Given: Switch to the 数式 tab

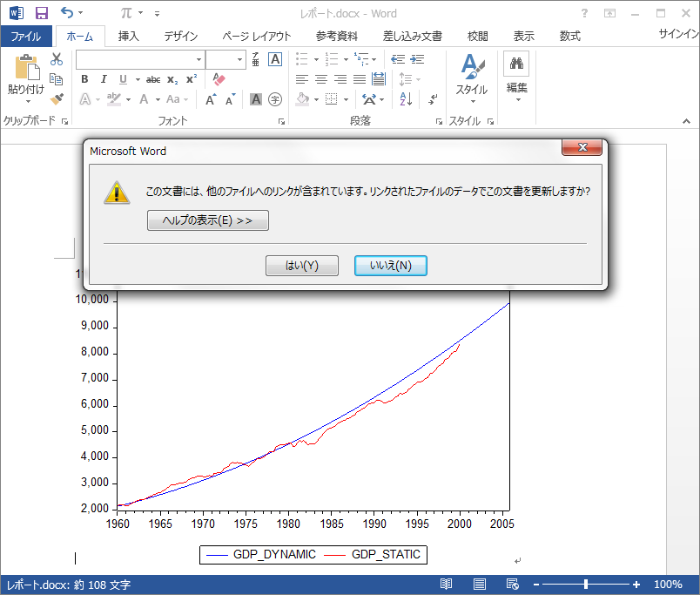Looking at the screenshot, I should coord(570,37).
